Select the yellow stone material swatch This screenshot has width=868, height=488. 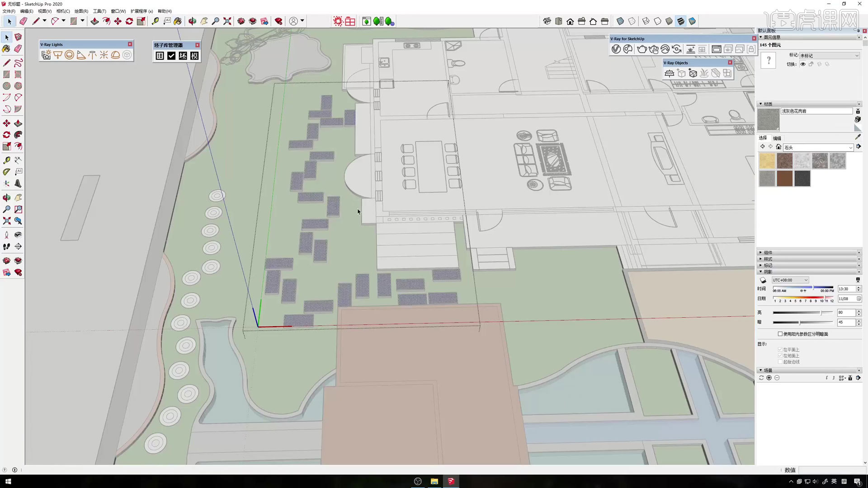(x=767, y=161)
